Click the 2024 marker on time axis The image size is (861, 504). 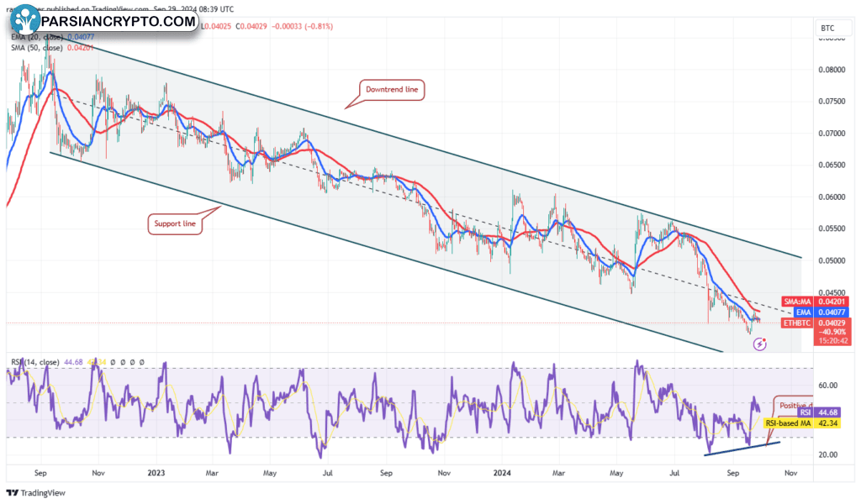(x=502, y=473)
